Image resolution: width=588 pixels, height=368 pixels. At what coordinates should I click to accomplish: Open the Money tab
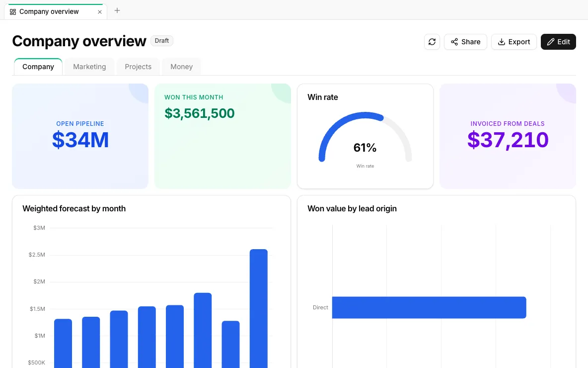pyautogui.click(x=181, y=67)
